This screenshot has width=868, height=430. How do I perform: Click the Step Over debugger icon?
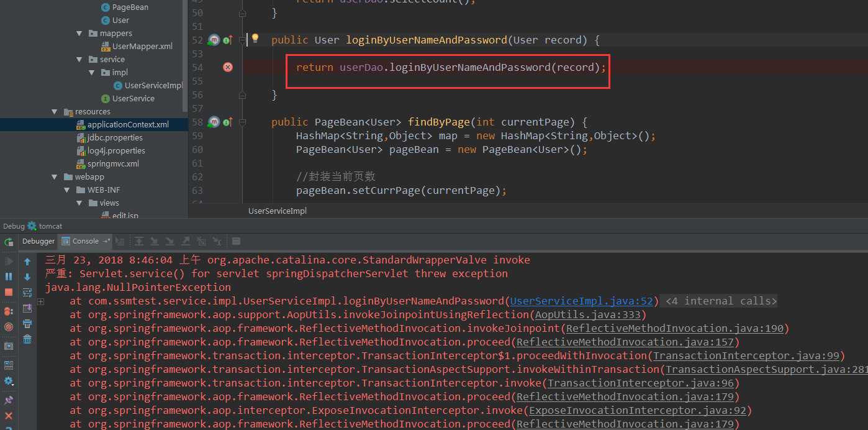(139, 241)
